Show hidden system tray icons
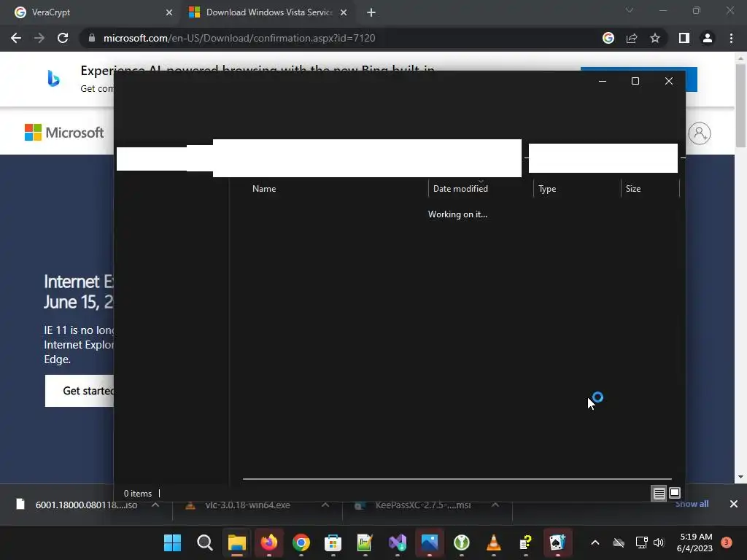Screen dimensions: 747x560 pos(595,542)
